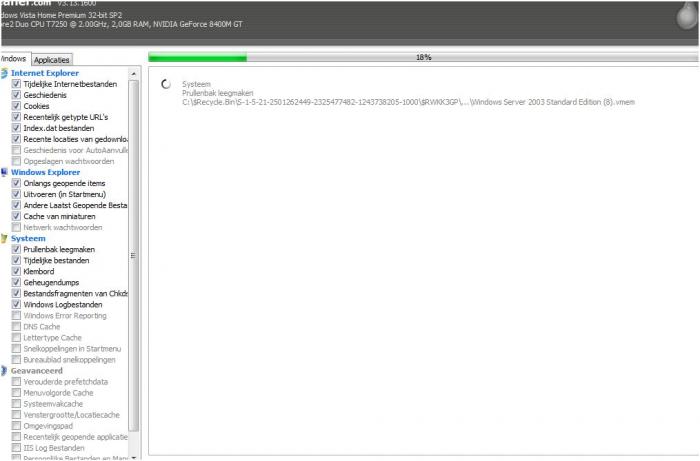
Task: Select the Internet Explorer heading
Action: click(x=45, y=73)
